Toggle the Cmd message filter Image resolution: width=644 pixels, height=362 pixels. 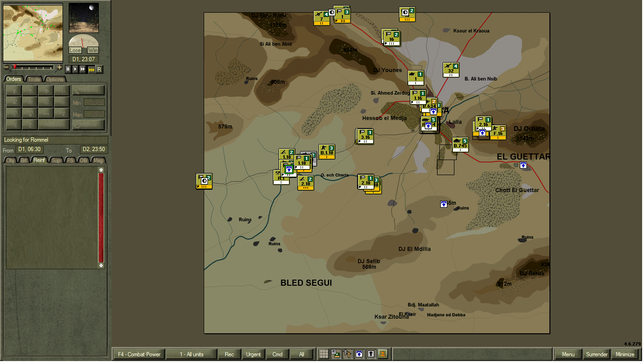click(278, 354)
